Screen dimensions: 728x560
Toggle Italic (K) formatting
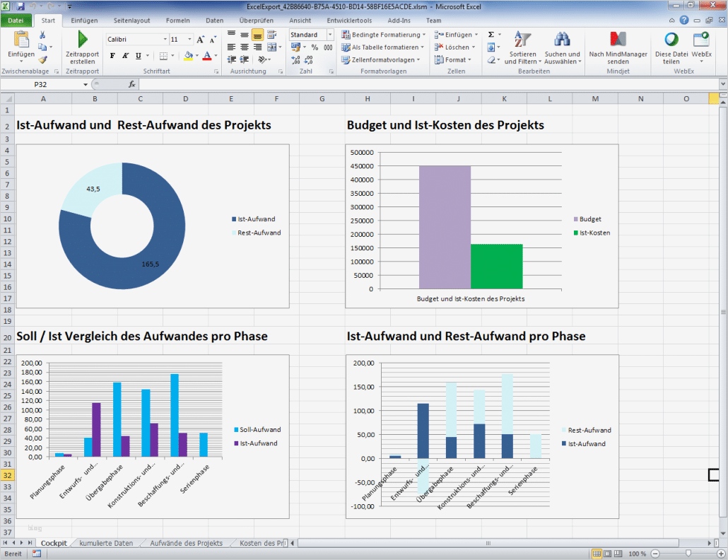pos(125,56)
